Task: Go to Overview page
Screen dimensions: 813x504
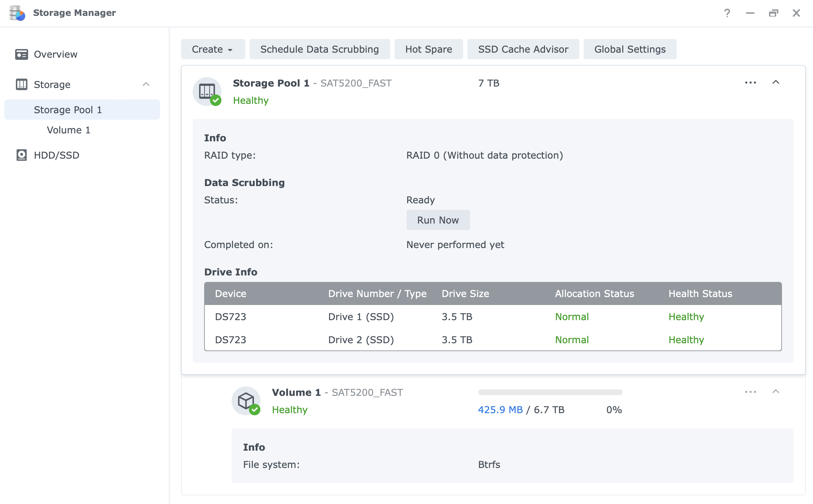Action: [x=82, y=54]
